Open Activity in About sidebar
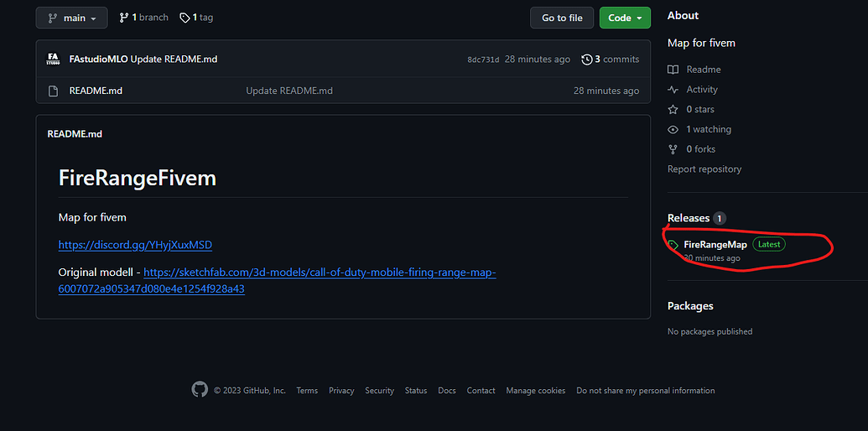The width and height of the screenshot is (868, 431). [x=702, y=90]
